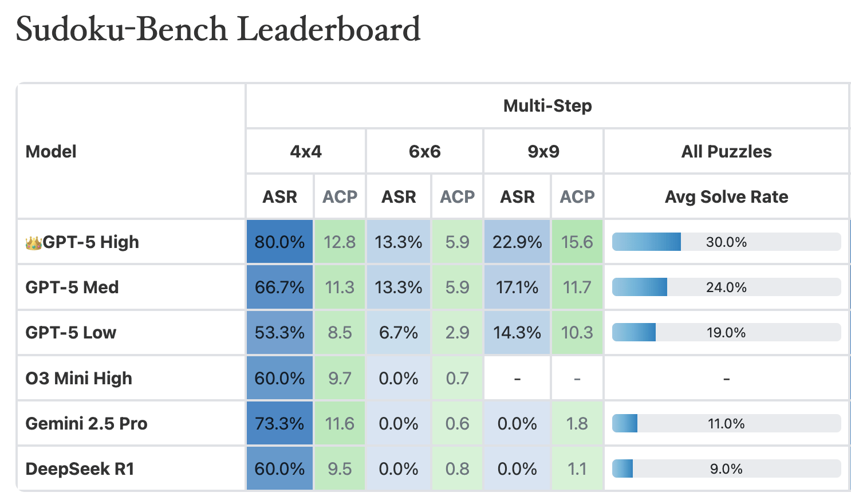Viewport: 851px width, 504px height.
Task: Open the GPT-5 Low model row name
Action: coord(71,332)
